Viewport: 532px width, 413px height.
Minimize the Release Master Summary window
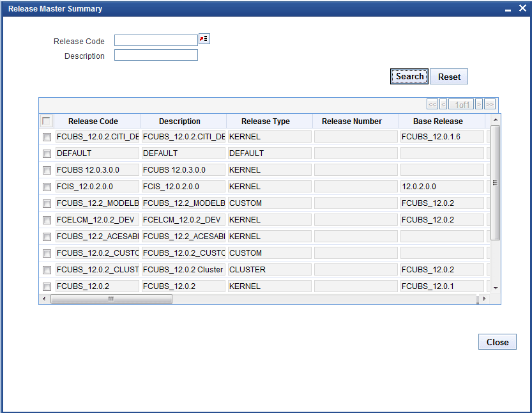(508, 9)
